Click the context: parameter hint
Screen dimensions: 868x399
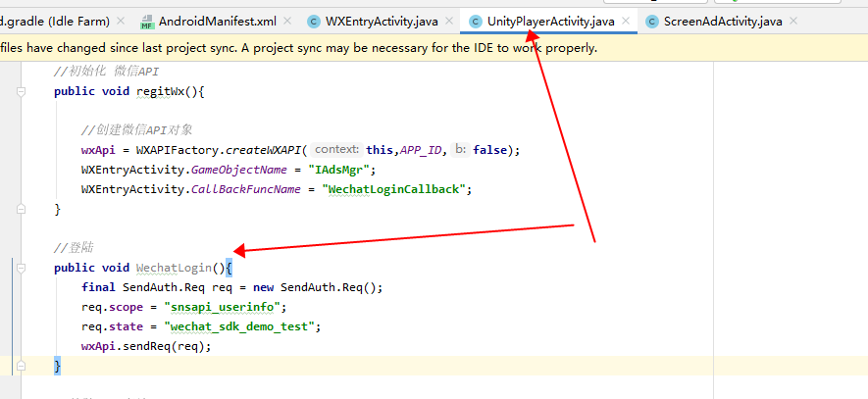point(336,149)
